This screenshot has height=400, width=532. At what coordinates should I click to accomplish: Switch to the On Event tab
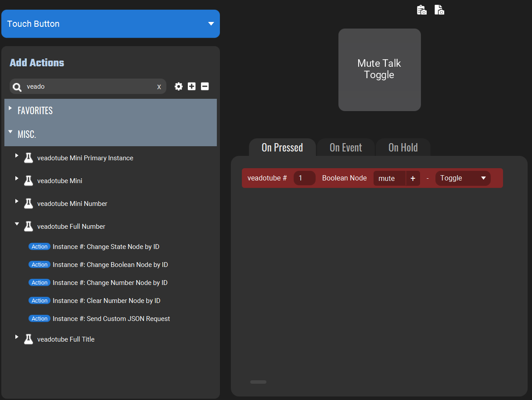pos(346,148)
